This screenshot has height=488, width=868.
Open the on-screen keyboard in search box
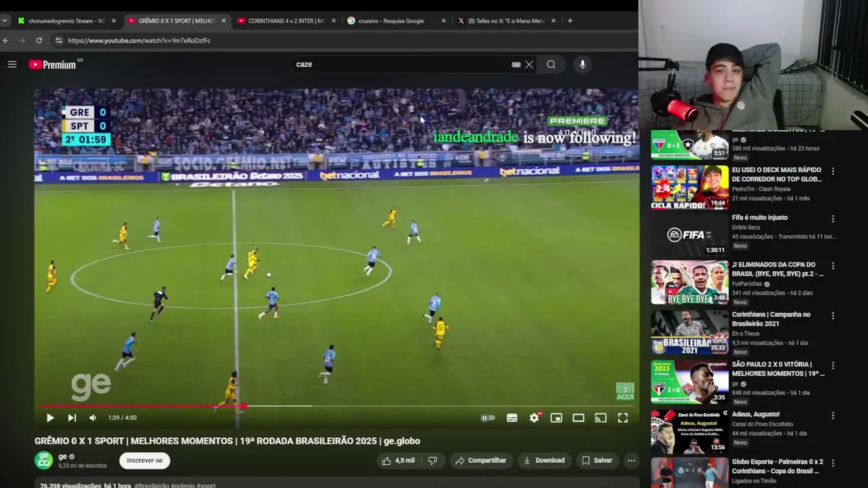(x=516, y=64)
